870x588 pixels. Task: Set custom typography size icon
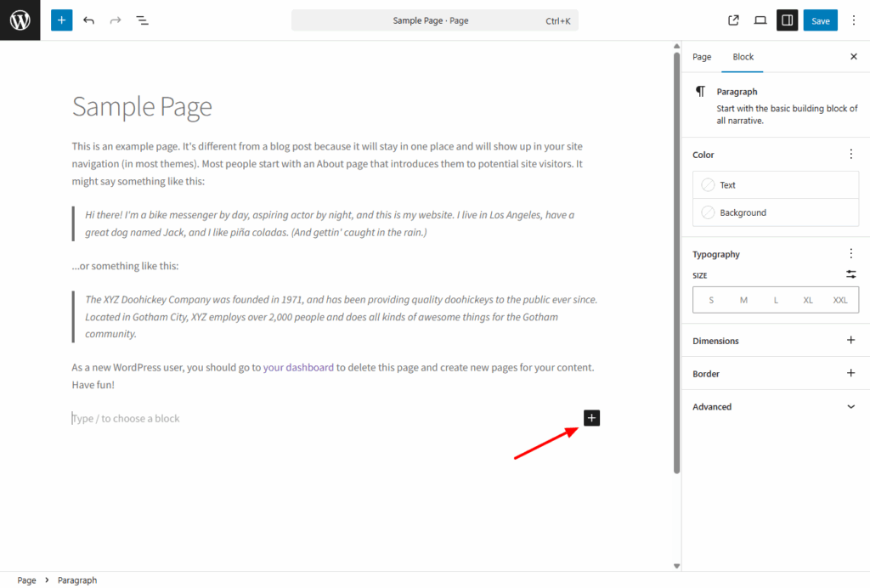pyautogui.click(x=850, y=274)
